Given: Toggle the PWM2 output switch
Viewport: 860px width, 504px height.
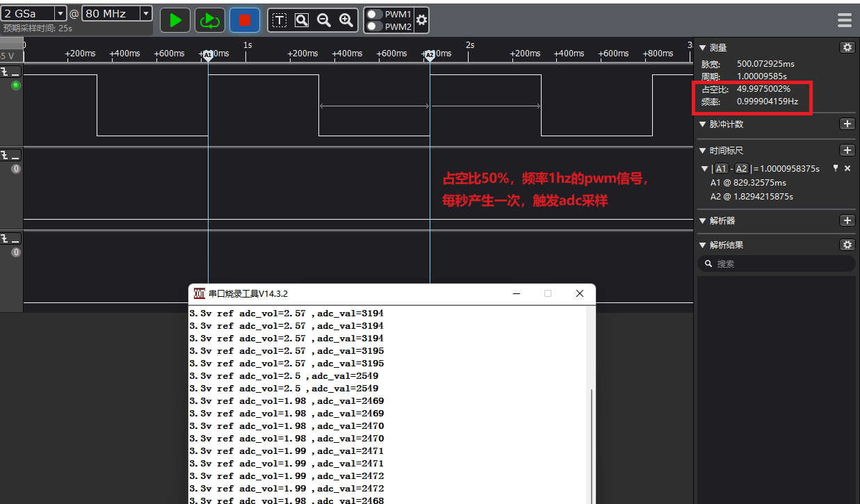Looking at the screenshot, I should click(375, 26).
